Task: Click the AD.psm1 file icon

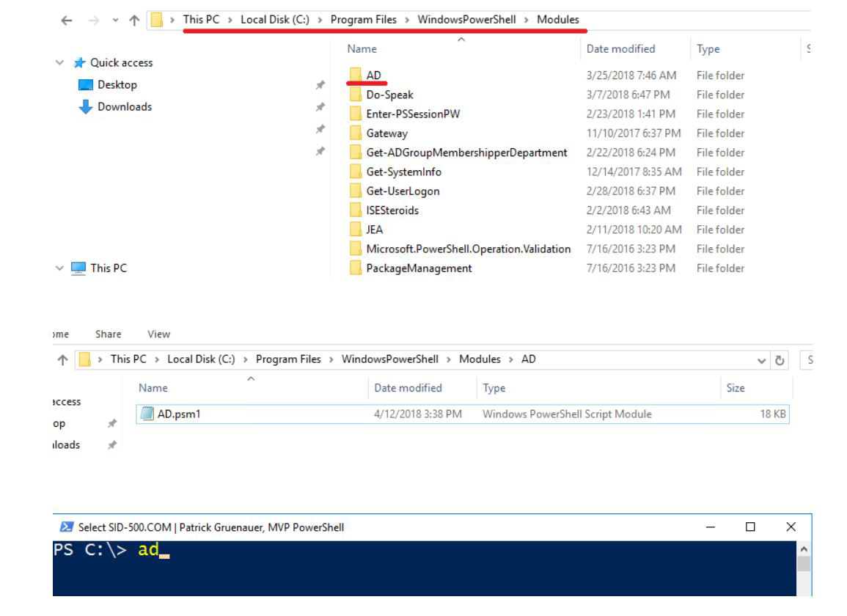Action: 147,414
